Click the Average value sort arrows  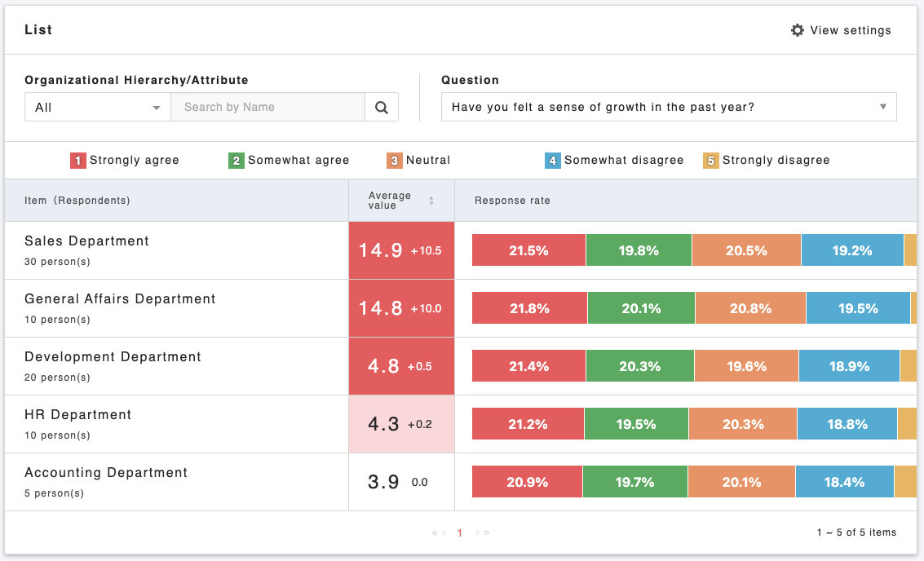click(431, 201)
